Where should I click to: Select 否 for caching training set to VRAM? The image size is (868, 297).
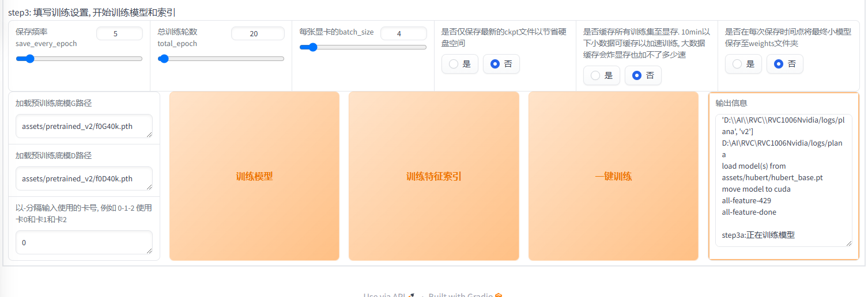tap(643, 75)
